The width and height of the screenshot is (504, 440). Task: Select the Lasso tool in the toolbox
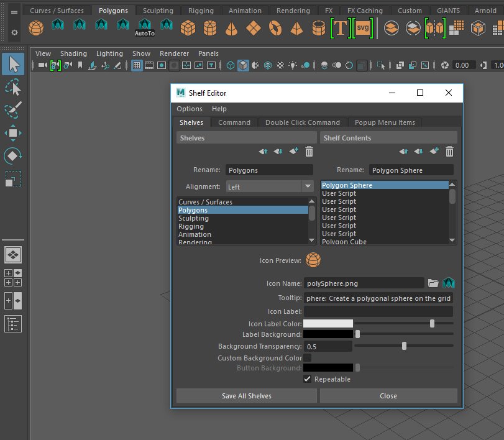[13, 87]
